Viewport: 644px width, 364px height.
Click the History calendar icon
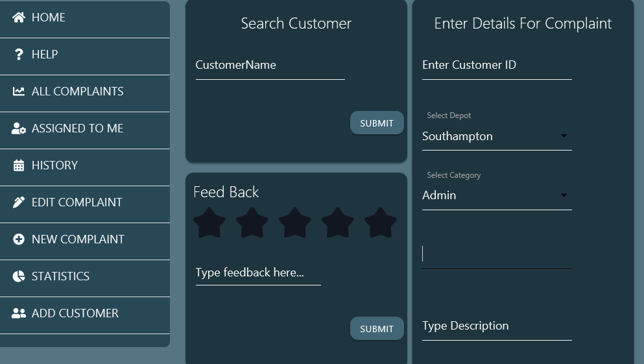(18, 165)
